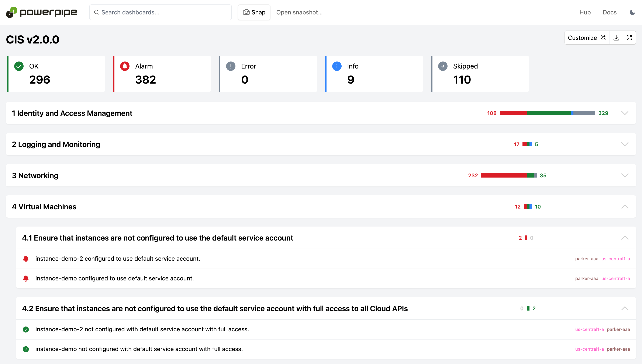Image resolution: width=642 pixels, height=364 pixels.
Task: Click the Powerpipe logo
Action: click(42, 12)
